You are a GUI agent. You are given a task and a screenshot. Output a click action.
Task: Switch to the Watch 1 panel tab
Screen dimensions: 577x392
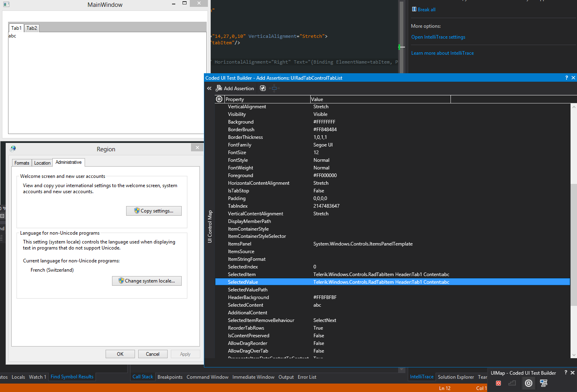(x=37, y=377)
